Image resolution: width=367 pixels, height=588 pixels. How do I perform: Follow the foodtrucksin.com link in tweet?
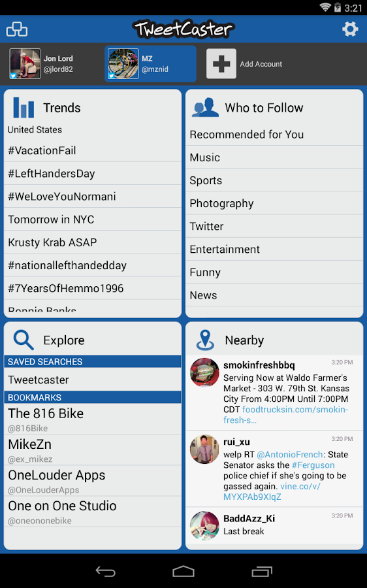285,415
